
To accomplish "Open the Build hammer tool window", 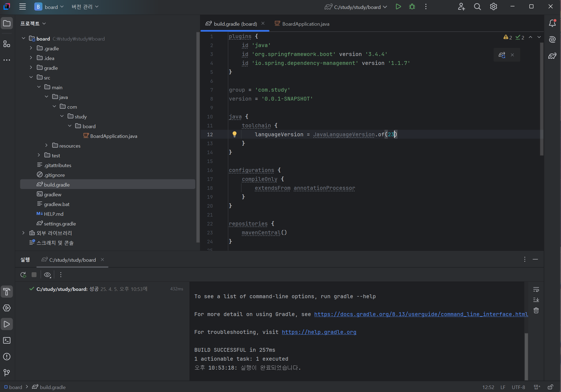I will [x=7, y=292].
